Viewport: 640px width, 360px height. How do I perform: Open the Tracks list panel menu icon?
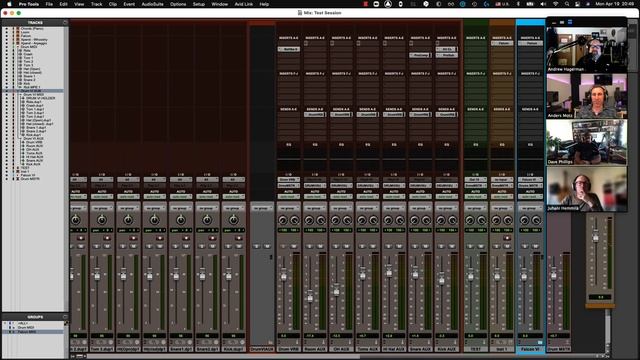[x=65, y=22]
